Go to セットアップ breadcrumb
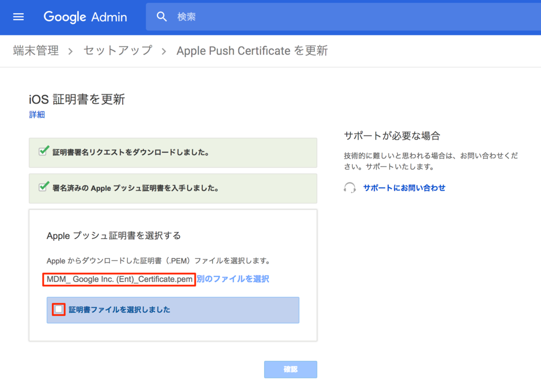The width and height of the screenshot is (541, 392). [118, 51]
